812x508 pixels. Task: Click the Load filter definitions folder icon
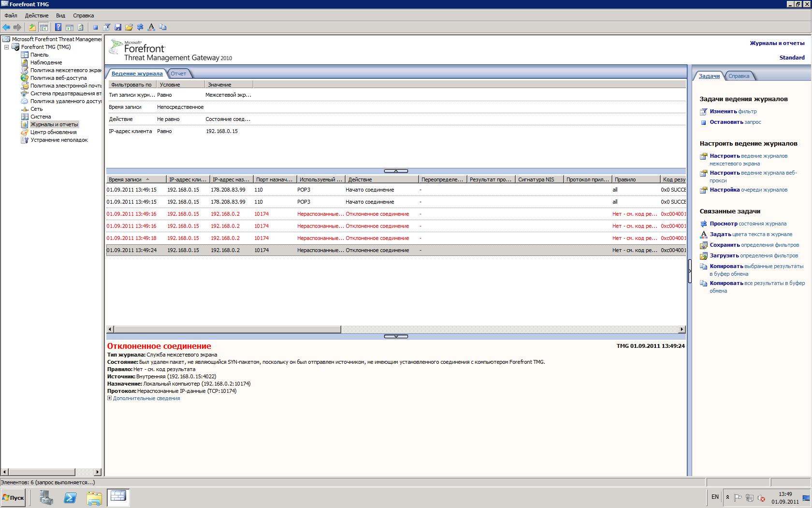point(129,27)
